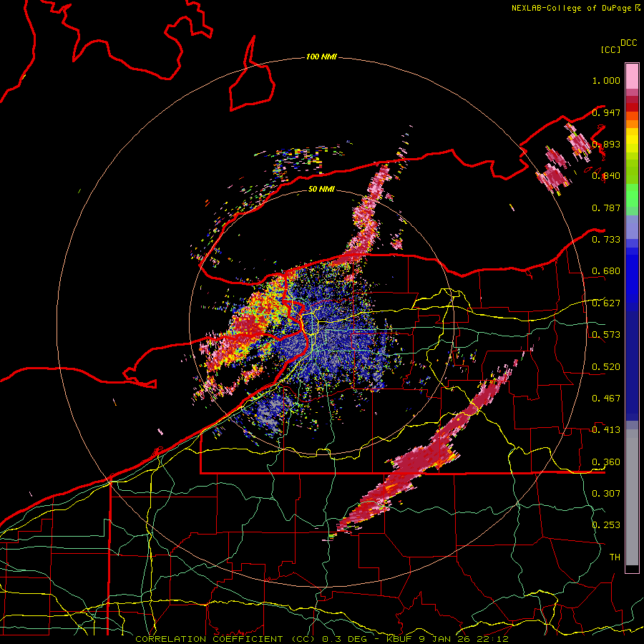Pick the light pink top color bar segment
Viewport: 644px width, 644px height.
tap(632, 77)
